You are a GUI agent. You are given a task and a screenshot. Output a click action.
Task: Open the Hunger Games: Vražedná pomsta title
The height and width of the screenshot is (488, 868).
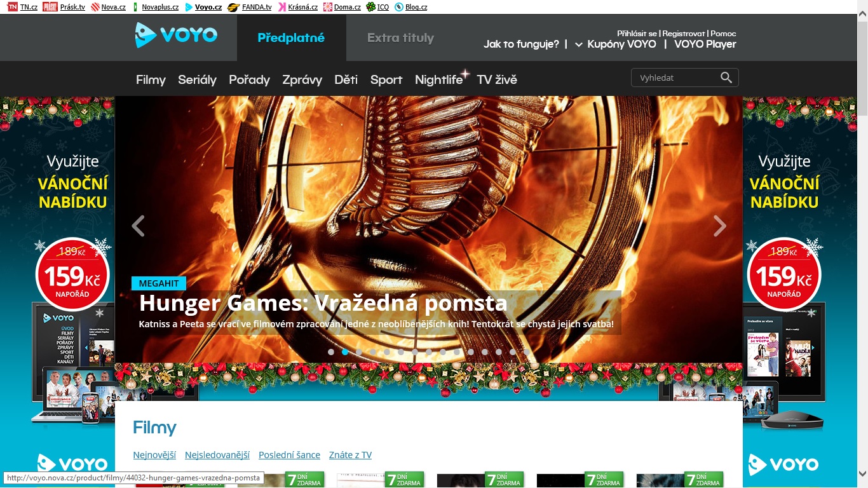323,303
